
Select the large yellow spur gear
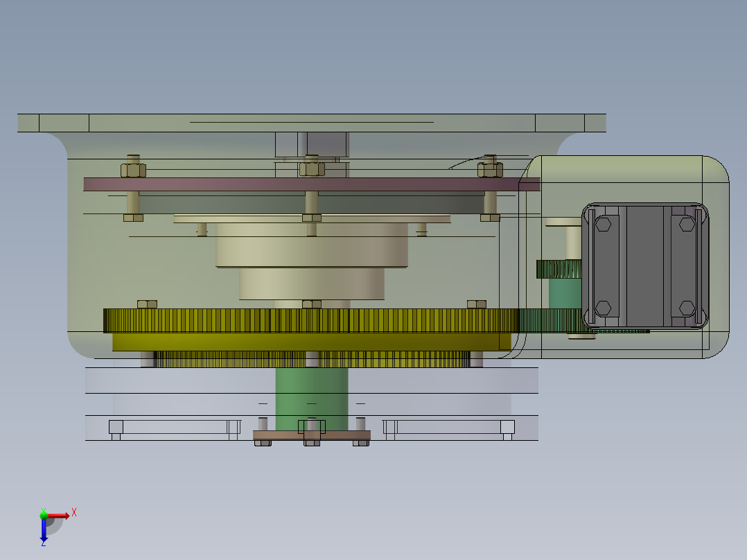tap(310, 321)
